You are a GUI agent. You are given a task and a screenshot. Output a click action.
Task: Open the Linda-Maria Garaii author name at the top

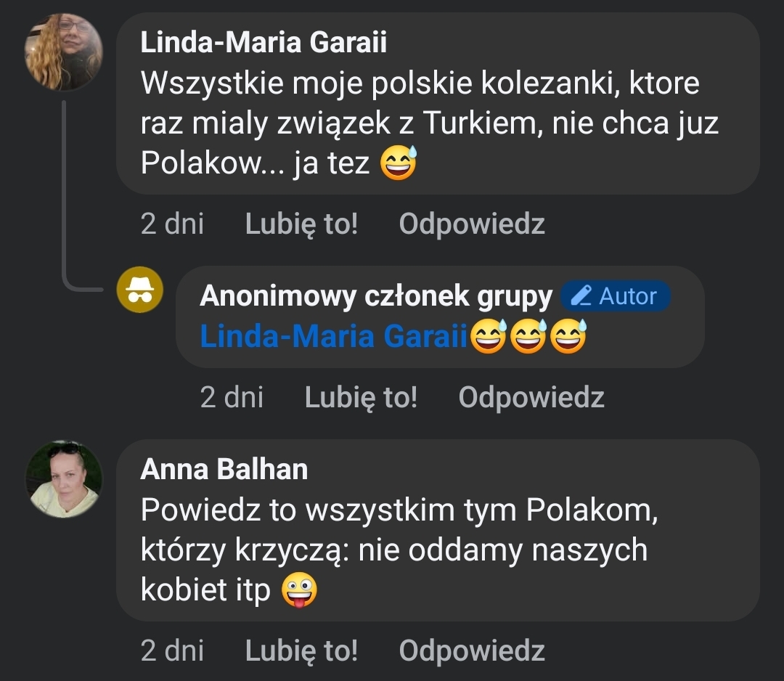[x=263, y=43]
